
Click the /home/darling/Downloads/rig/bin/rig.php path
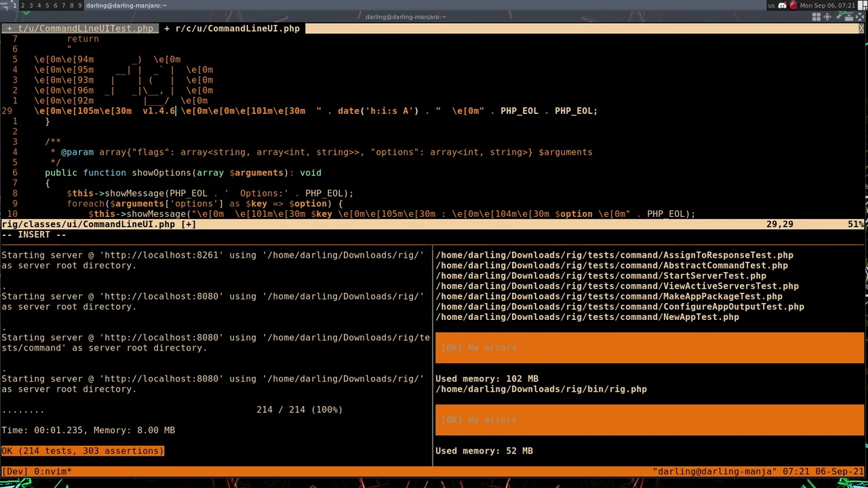coord(541,389)
